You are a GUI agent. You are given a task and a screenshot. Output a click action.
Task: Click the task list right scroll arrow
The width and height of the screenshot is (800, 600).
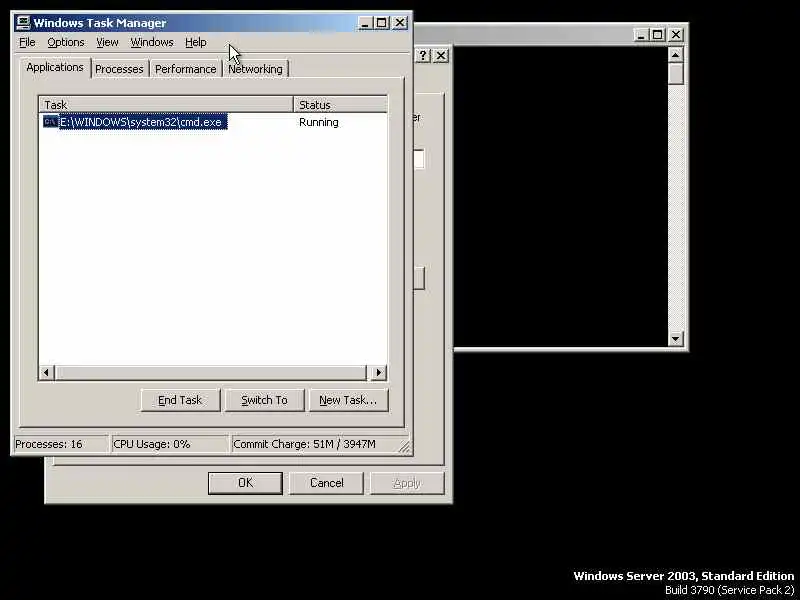379,372
